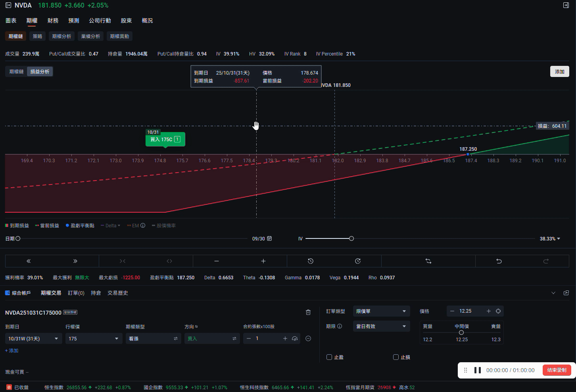Shift strikes left with double-chevron icon

[x=29, y=261]
